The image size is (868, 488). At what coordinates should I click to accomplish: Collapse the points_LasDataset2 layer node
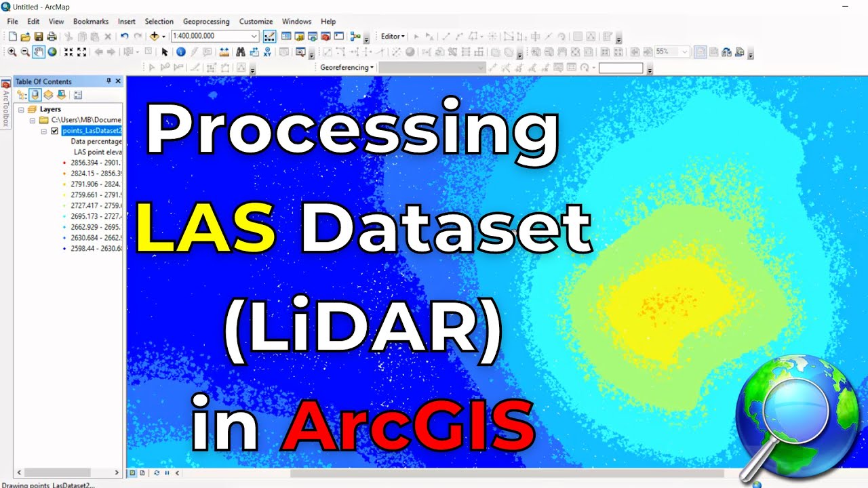[43, 131]
